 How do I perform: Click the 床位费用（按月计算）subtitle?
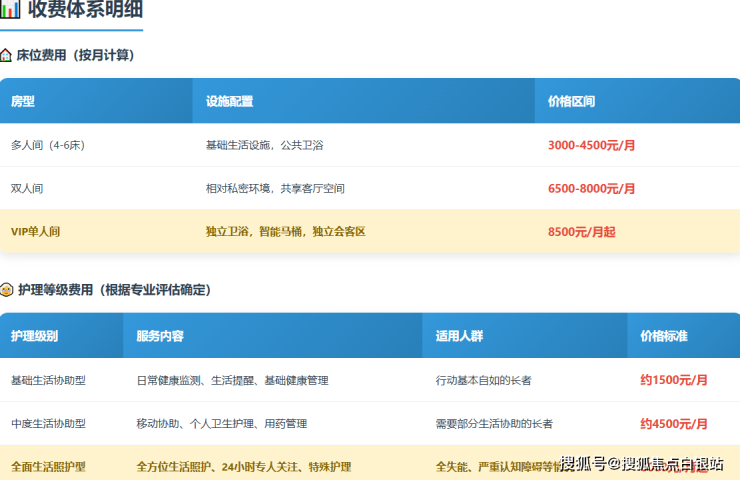coord(75,55)
